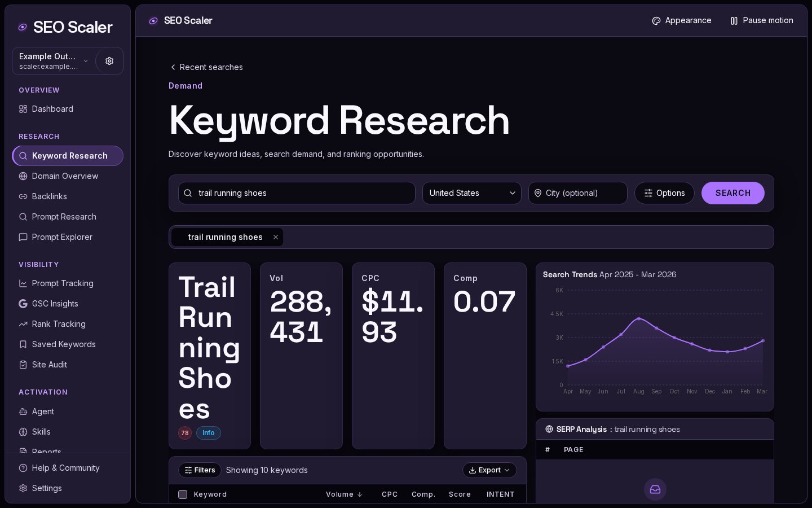Image resolution: width=812 pixels, height=508 pixels.
Task: Click the City (optional) input field
Action: pyautogui.click(x=578, y=193)
